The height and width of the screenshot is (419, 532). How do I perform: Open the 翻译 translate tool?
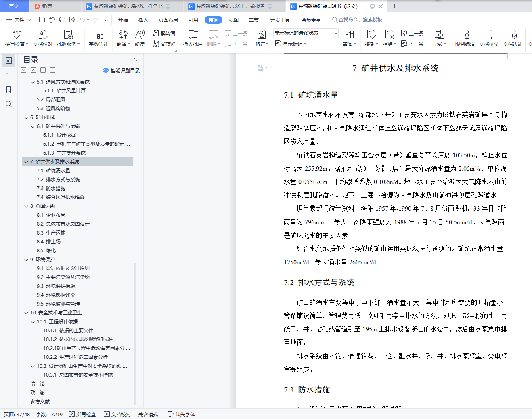coord(123,38)
